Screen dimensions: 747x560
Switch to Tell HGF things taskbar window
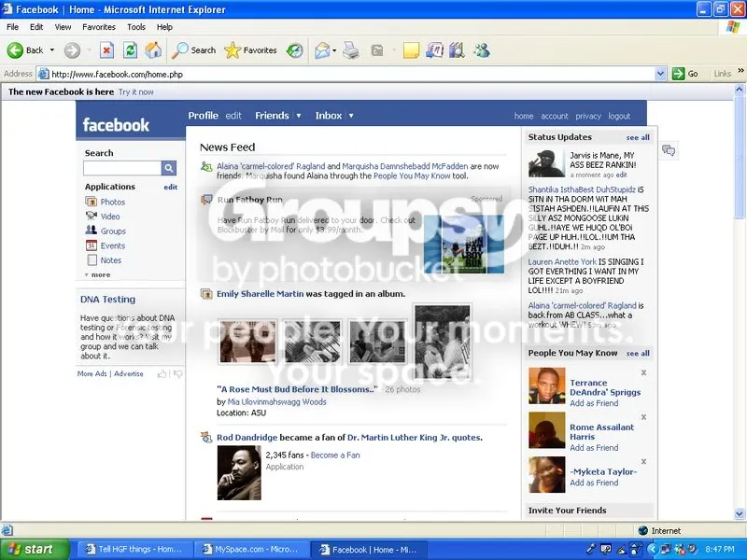pyautogui.click(x=134, y=550)
